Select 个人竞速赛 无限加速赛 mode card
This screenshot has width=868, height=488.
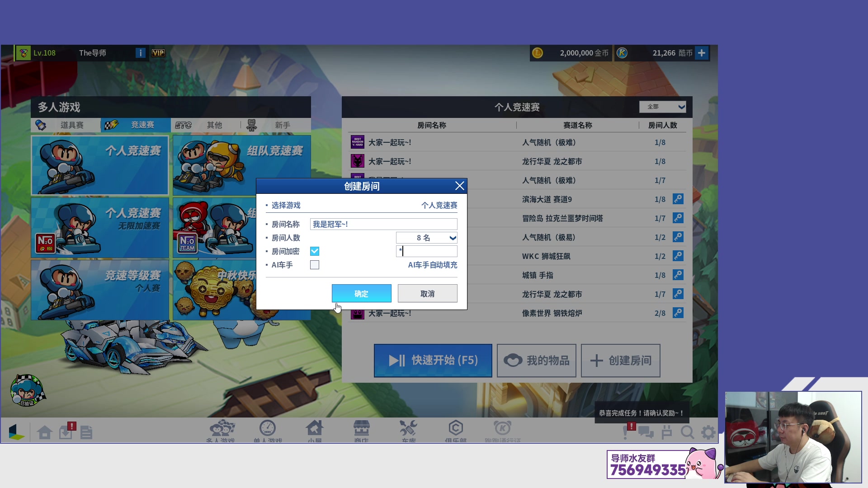tap(100, 228)
